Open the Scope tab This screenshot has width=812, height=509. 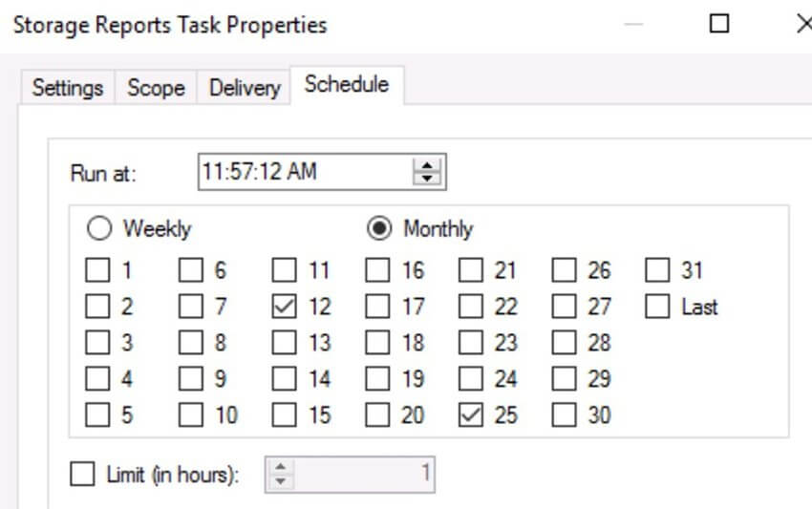156,88
